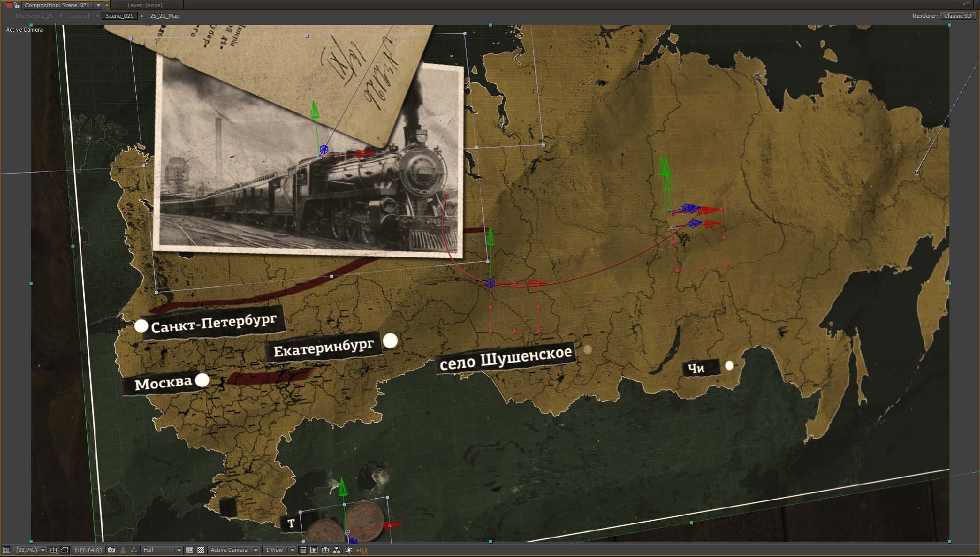The image size is (980, 557).
Task: Toggle the Transparency Grid checkerboard
Action: (x=201, y=550)
